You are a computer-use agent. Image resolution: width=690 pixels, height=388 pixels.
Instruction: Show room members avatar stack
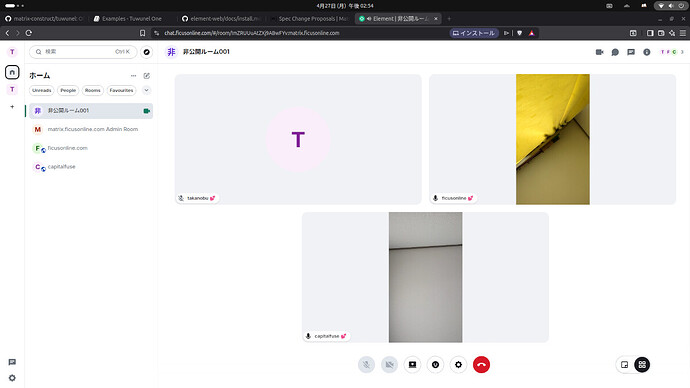tap(672, 52)
